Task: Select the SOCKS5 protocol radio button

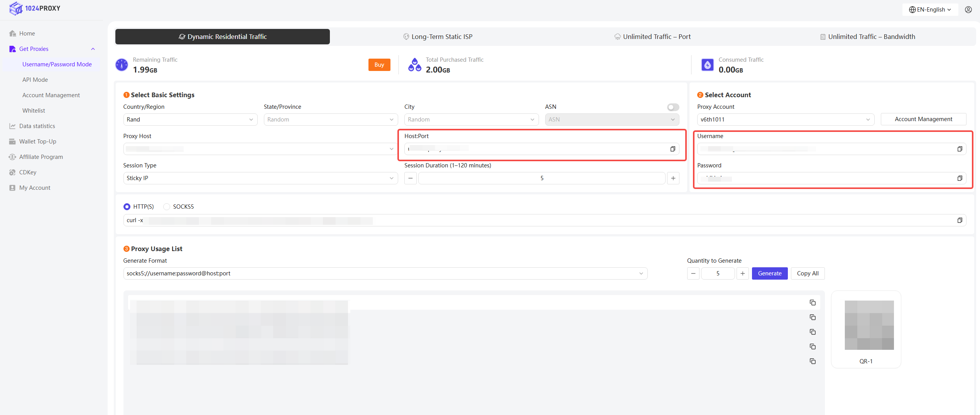Action: pos(167,207)
